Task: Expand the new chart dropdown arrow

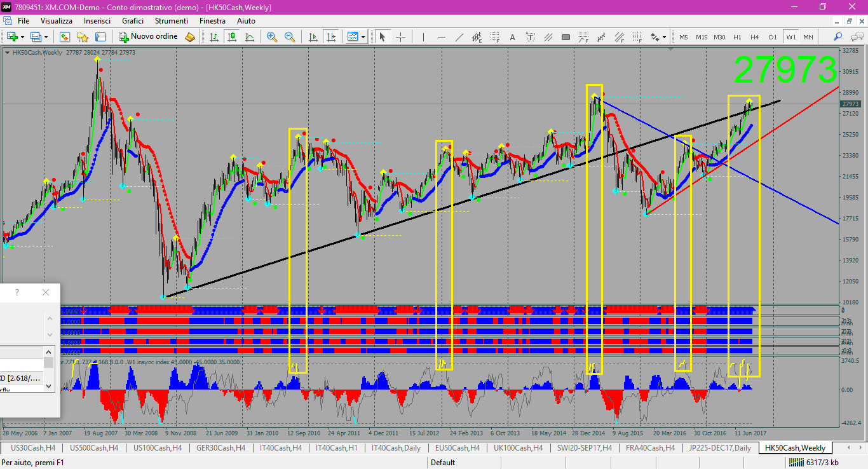Action: pos(23,37)
